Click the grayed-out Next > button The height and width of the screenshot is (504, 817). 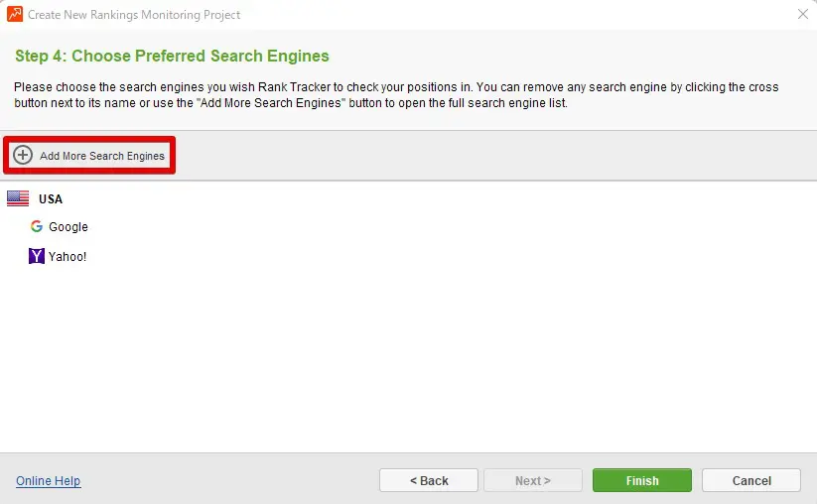point(532,480)
